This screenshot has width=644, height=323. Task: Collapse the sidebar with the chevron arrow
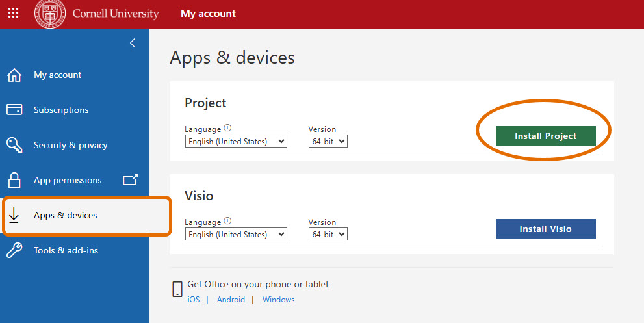click(x=133, y=43)
